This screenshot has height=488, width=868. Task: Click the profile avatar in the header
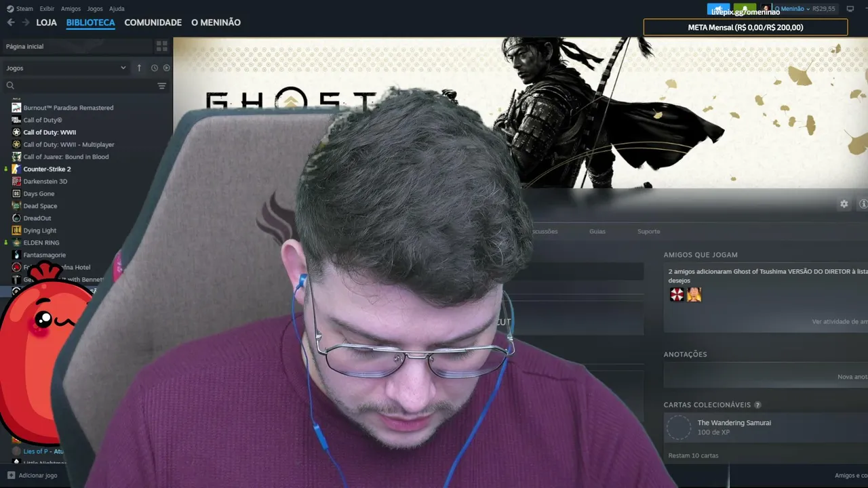coord(766,9)
